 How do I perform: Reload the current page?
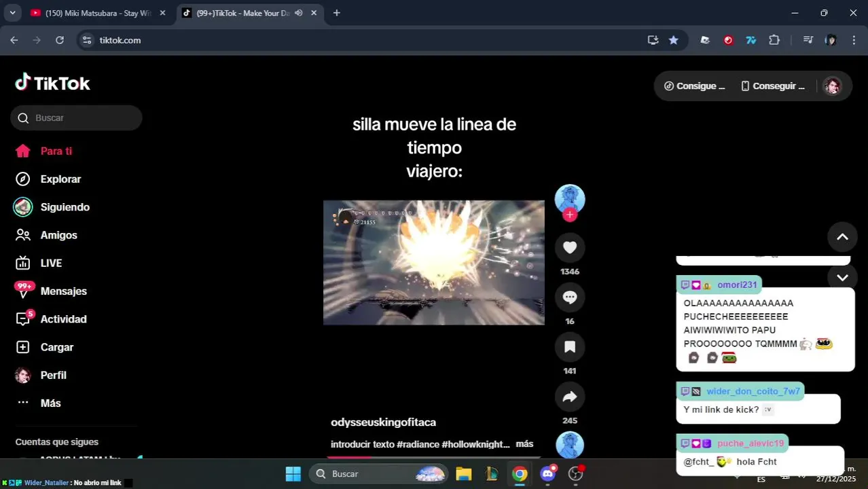pos(60,40)
